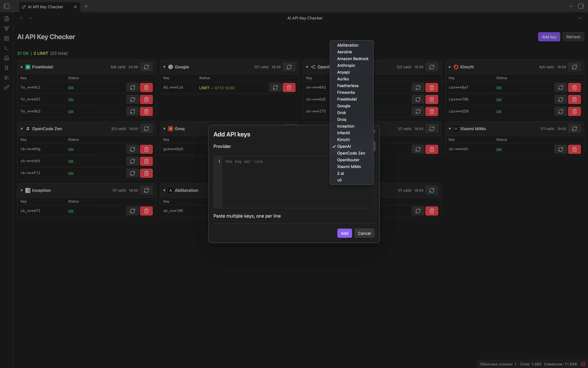Open a new tab with plus
This screenshot has height=368, width=588.
tap(86, 6)
